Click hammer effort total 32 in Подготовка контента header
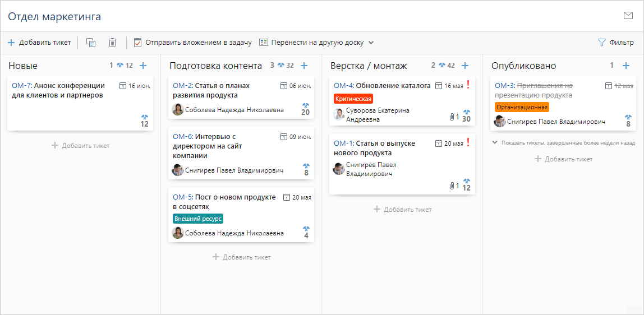This screenshot has width=644, height=315. 286,65
